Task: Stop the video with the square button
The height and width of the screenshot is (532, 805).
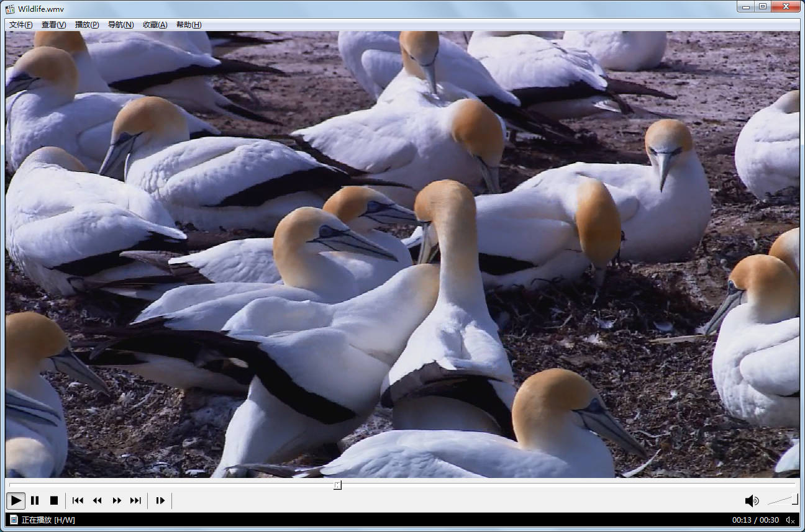Action: coord(54,500)
